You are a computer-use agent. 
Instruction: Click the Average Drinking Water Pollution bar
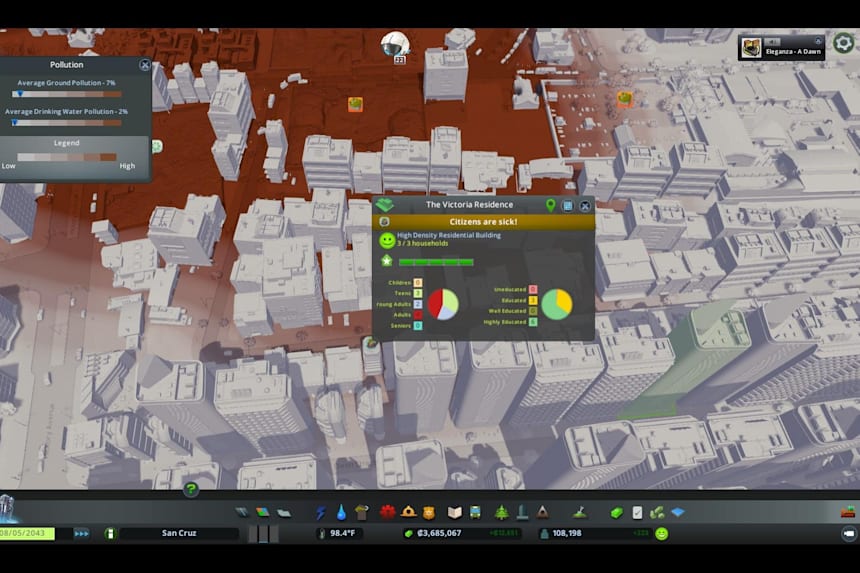pos(67,123)
